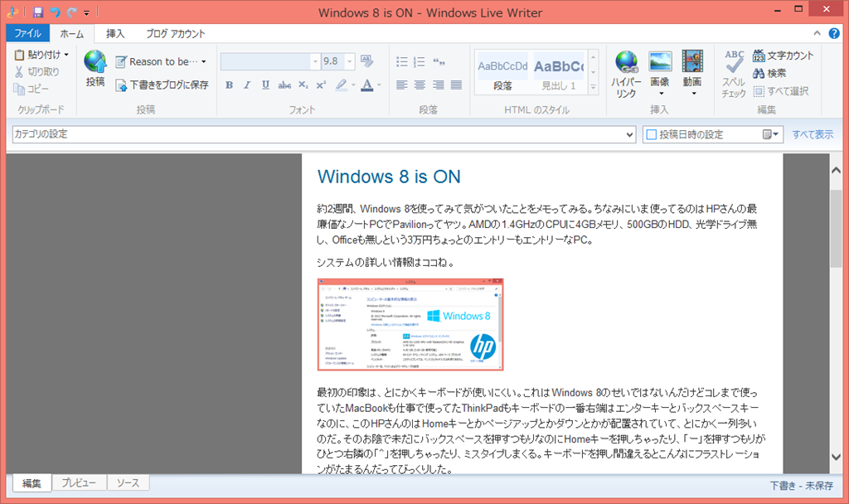Expand the 貼り付け paste options arrow
This screenshot has width=849, height=504.
[x=66, y=55]
